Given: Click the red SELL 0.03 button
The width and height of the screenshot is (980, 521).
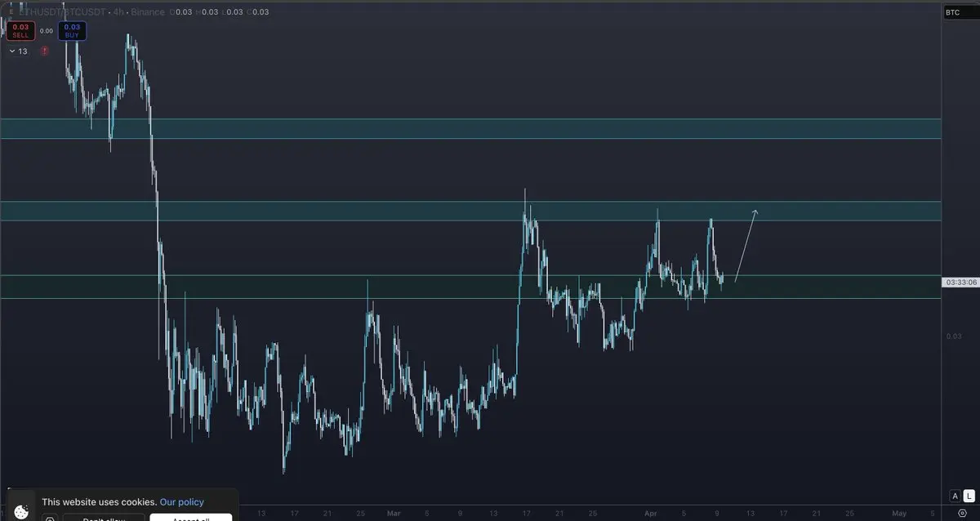Looking at the screenshot, I should pyautogui.click(x=20, y=31).
